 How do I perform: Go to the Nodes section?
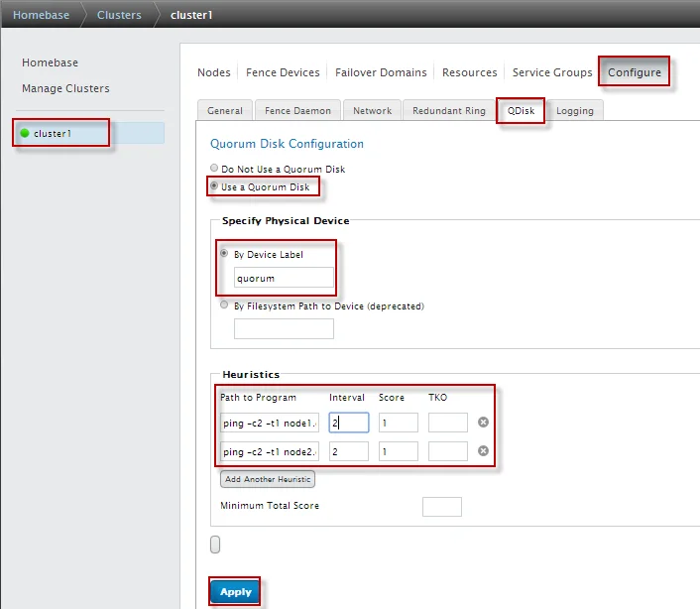(x=213, y=72)
